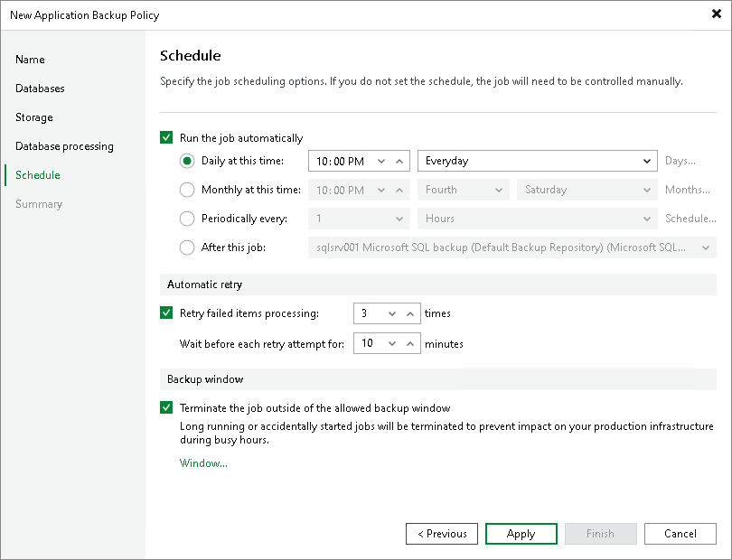
Task: Choose the Periodically every option
Action: point(187,219)
